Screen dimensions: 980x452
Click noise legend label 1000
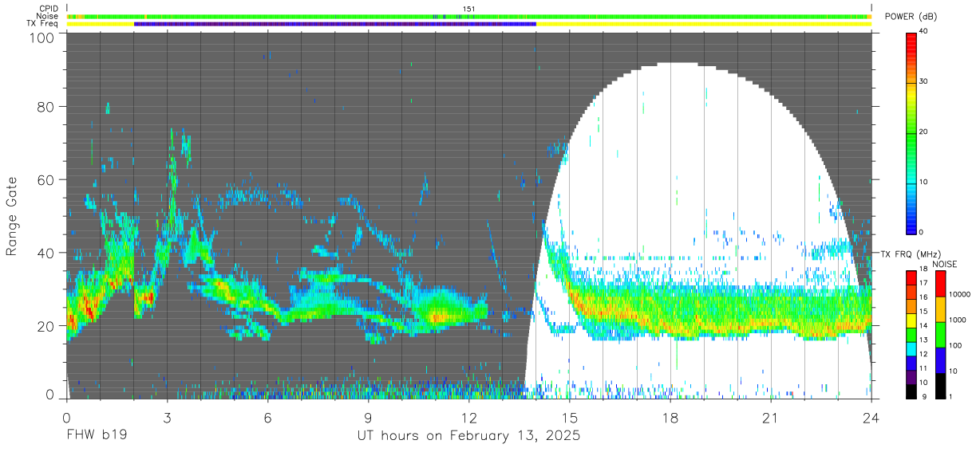[x=958, y=320]
